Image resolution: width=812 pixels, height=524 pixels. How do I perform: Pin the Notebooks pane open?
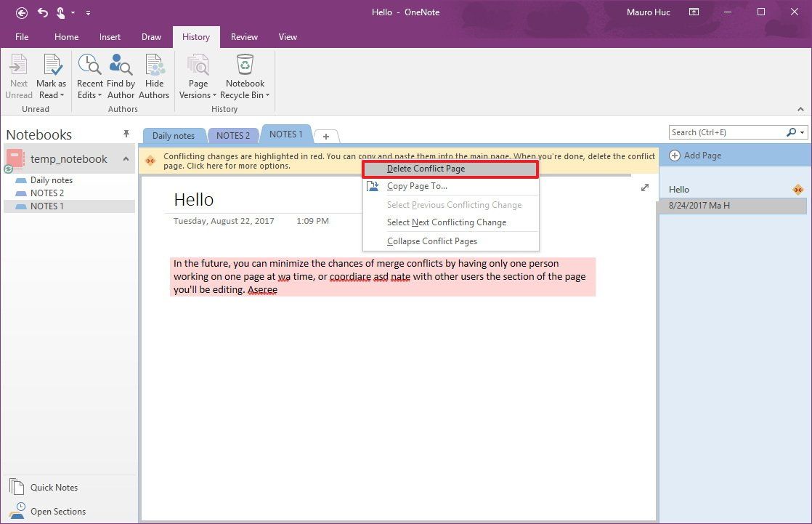point(126,133)
